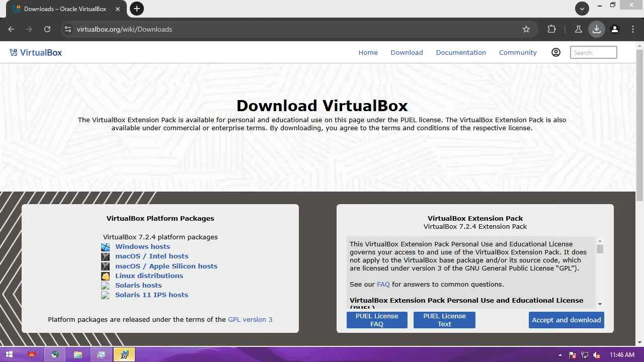Show the browser downloads tray icon

tap(597, 29)
